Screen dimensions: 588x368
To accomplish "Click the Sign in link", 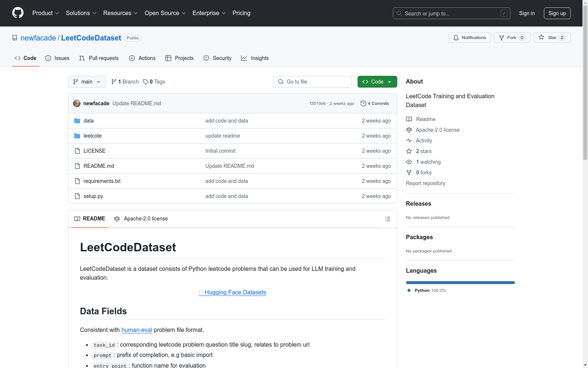I will point(527,13).
